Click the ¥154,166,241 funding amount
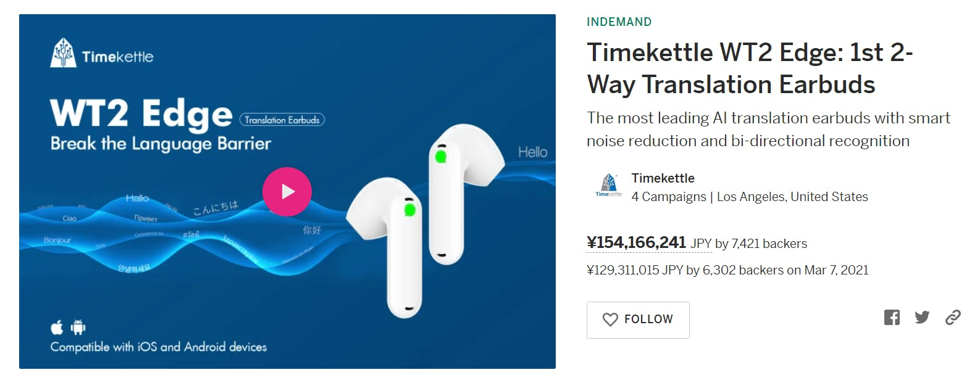 tap(636, 242)
